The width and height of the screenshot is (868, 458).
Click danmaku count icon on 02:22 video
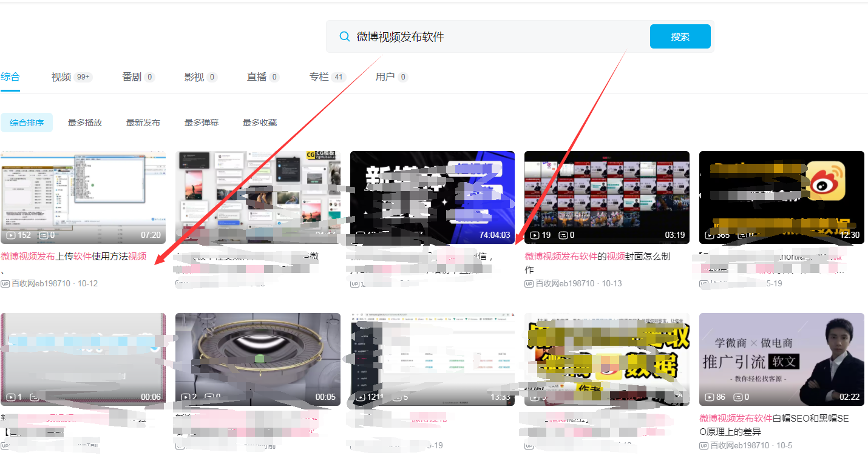pos(738,397)
